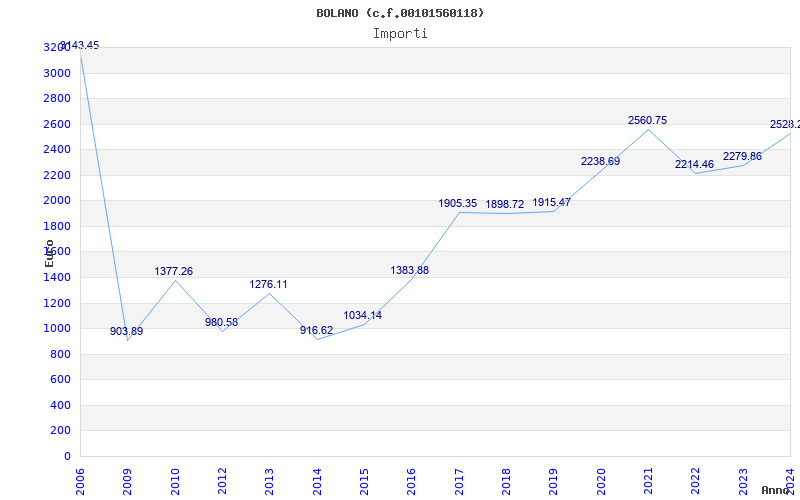Click the 600 y-axis tick label

(60, 380)
